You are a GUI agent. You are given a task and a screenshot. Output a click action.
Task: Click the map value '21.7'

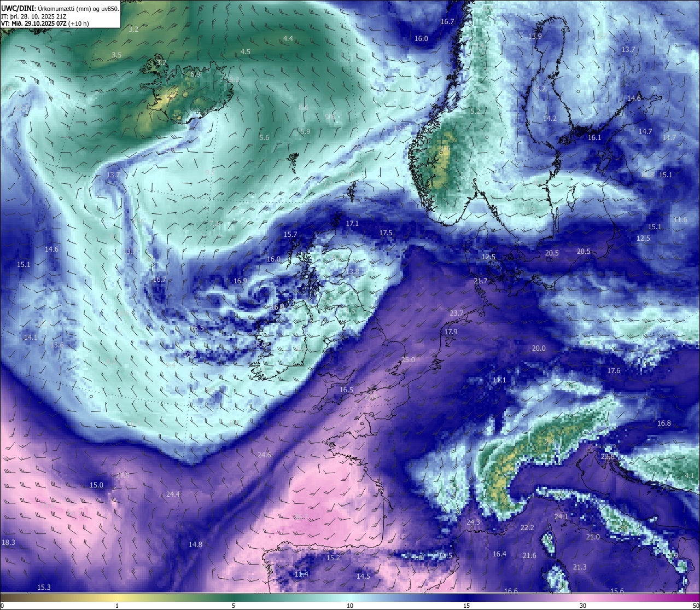point(480,281)
